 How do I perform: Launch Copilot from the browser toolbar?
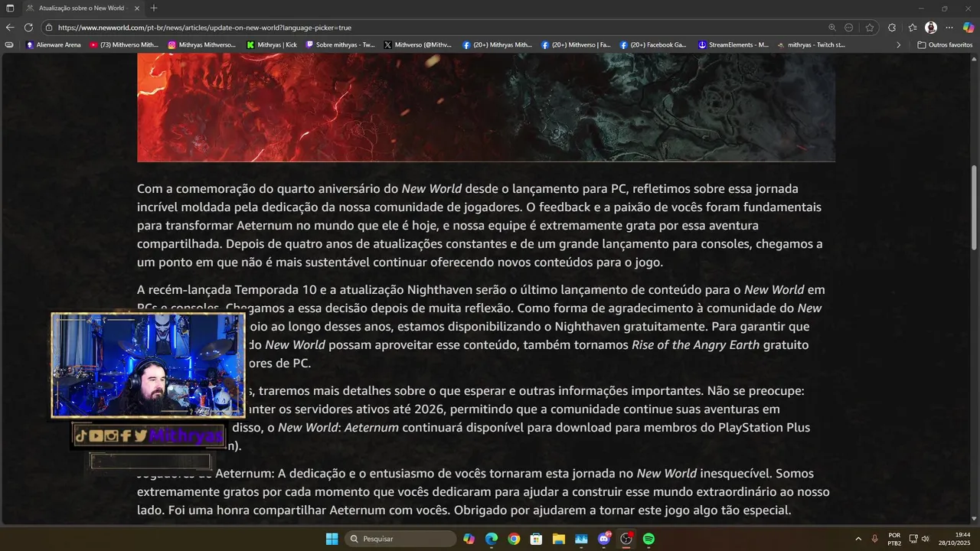click(969, 28)
